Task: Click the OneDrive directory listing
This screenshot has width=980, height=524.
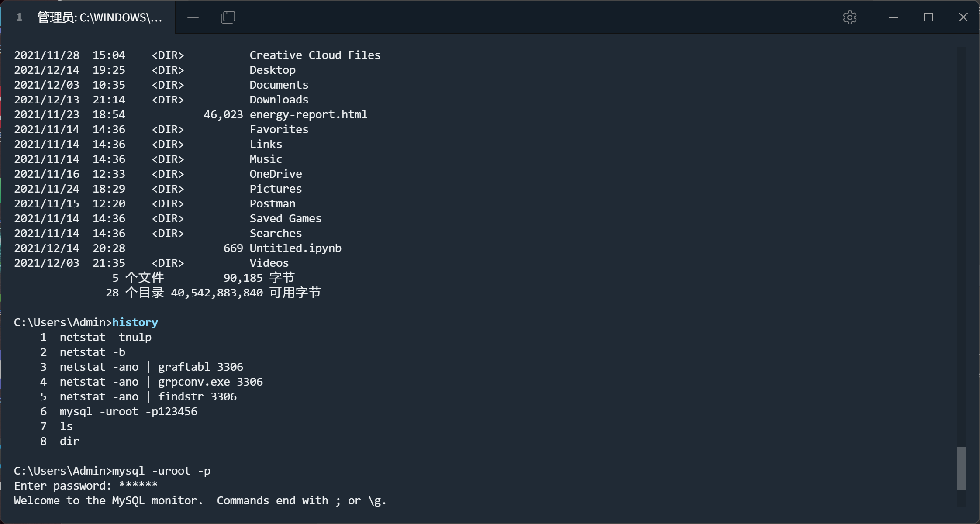Action: point(276,173)
